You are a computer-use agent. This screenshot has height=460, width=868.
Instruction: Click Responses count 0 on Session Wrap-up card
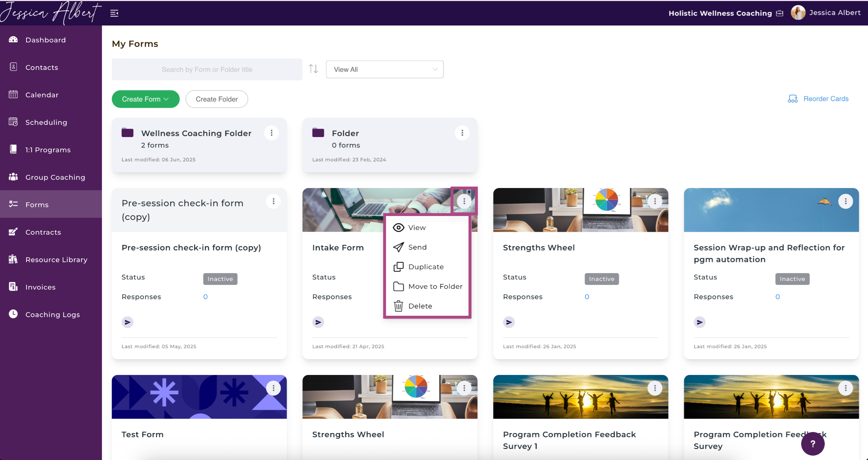point(777,297)
